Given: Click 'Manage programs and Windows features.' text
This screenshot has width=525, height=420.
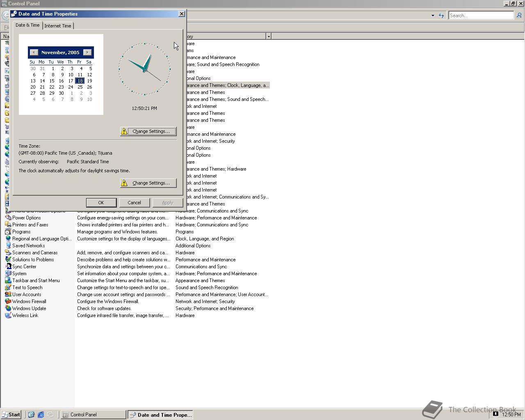Looking at the screenshot, I should click(117, 232).
